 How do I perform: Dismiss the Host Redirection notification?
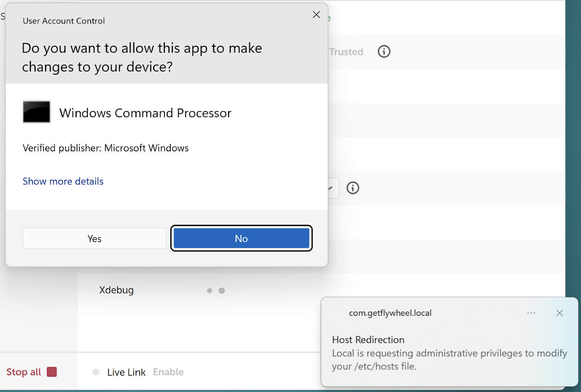(560, 313)
